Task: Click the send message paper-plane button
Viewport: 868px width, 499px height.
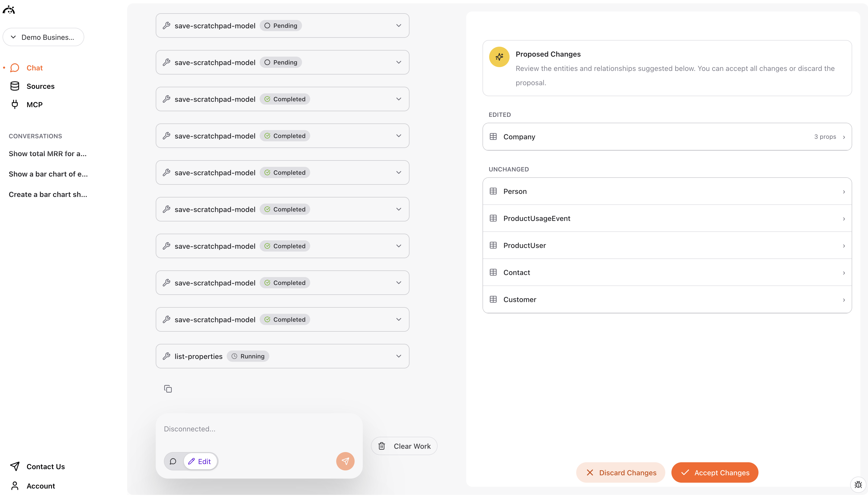Action: [x=345, y=461]
